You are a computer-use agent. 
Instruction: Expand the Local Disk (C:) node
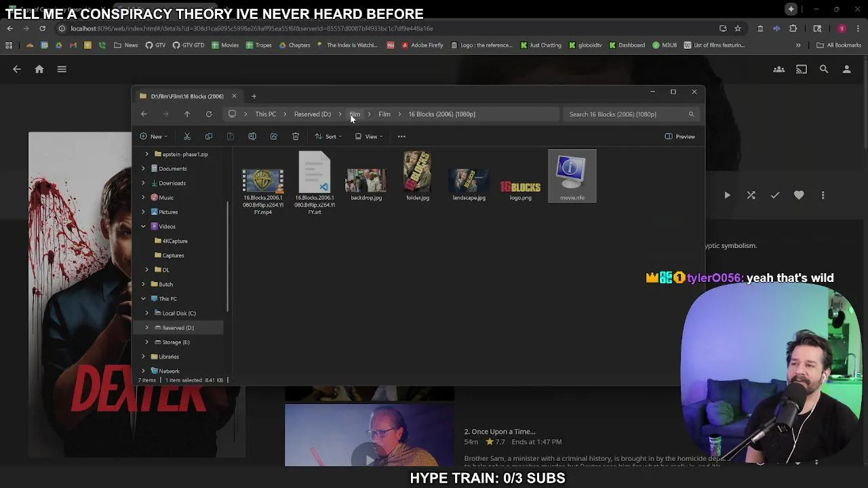click(147, 313)
